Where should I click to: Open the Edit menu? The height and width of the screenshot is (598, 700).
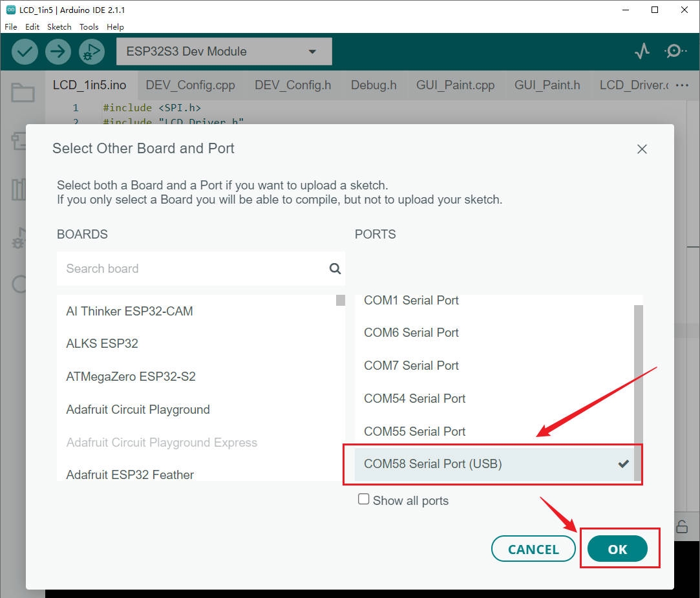point(32,27)
